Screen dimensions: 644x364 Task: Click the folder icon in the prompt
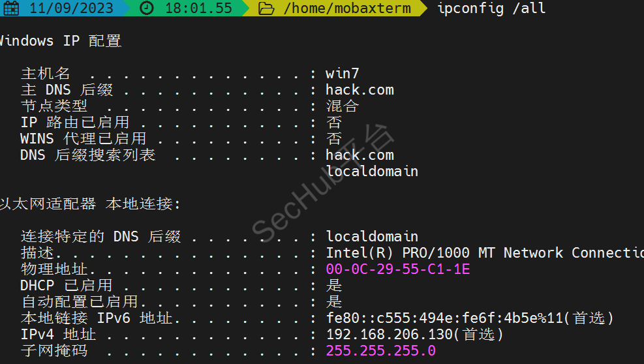pyautogui.click(x=266, y=8)
